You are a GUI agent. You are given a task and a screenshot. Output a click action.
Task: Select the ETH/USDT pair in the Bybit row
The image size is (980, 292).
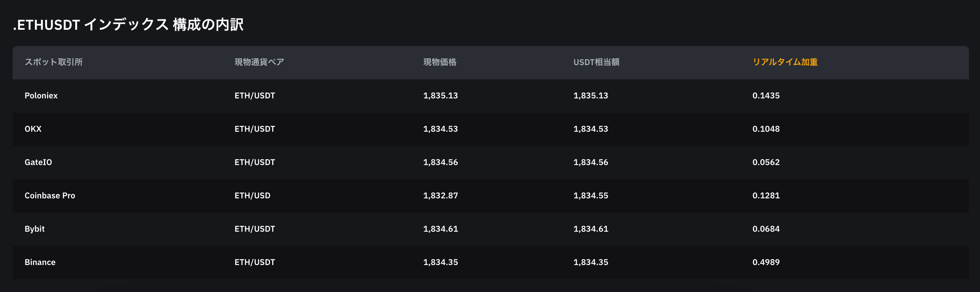click(x=255, y=229)
